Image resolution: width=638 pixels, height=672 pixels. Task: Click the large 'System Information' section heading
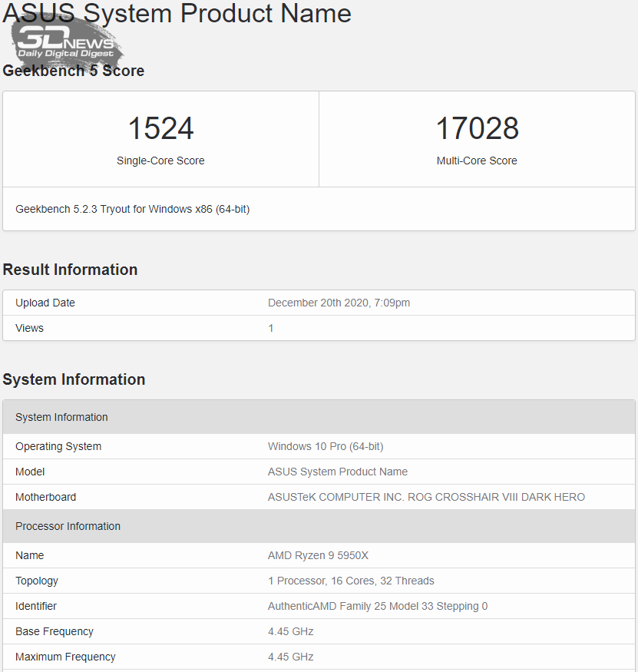coord(74,379)
